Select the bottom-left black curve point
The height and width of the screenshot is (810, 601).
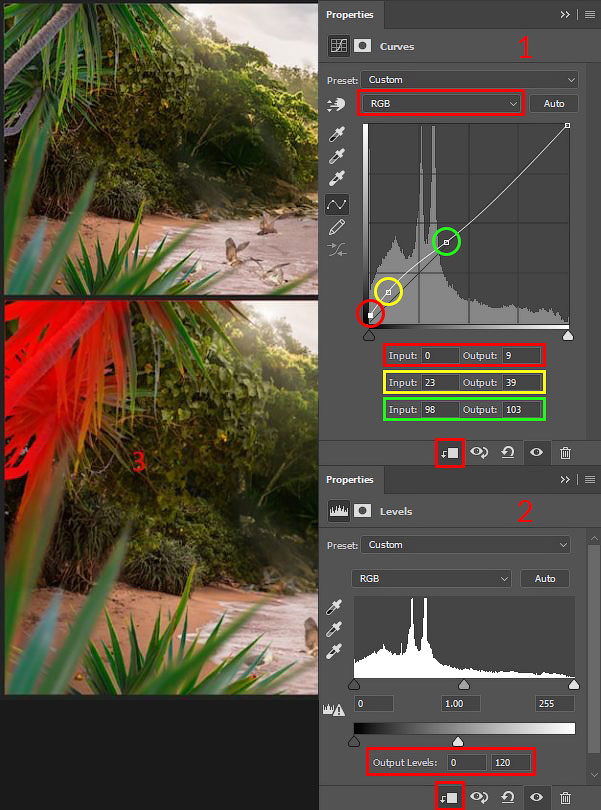pos(371,315)
